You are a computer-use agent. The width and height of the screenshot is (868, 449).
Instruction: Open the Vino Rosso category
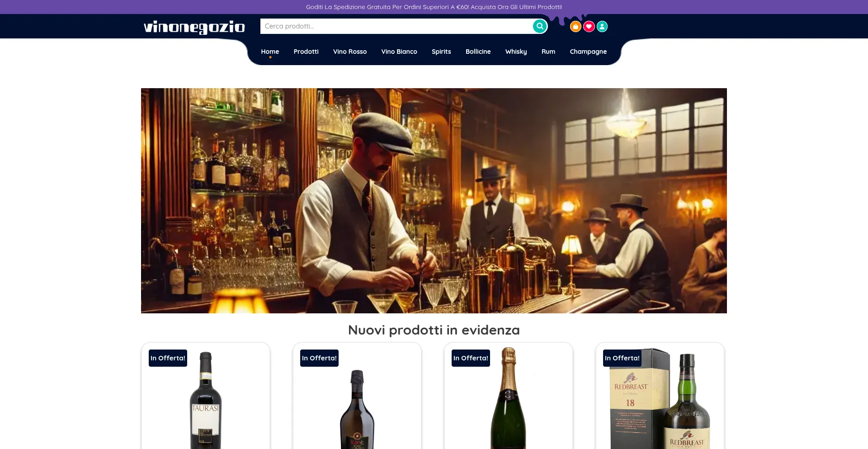[349, 51]
